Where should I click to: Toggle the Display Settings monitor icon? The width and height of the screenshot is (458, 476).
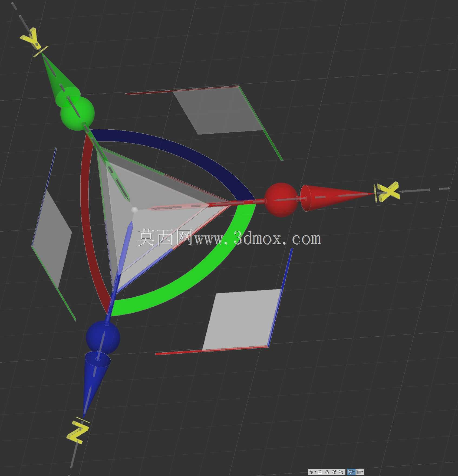click(350, 472)
